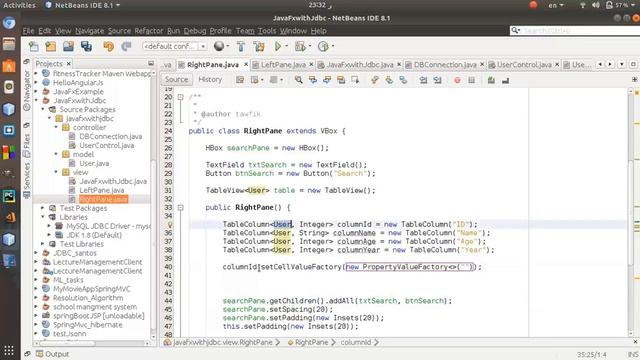Image resolution: width=640 pixels, height=360 pixels.
Task: Click the Shift Line Left icon
Action: pos(423,80)
